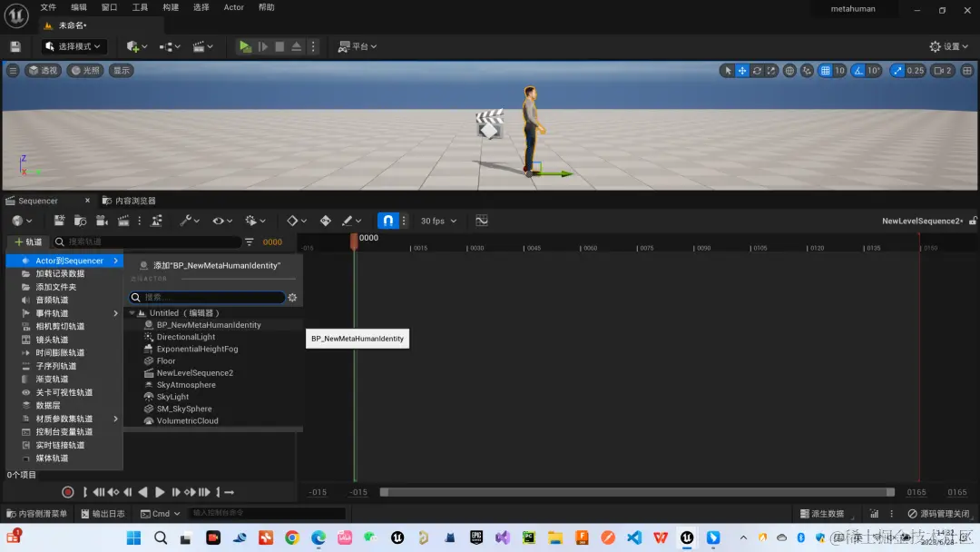
Task: Open the 设置 settings menu
Action: coord(949,46)
